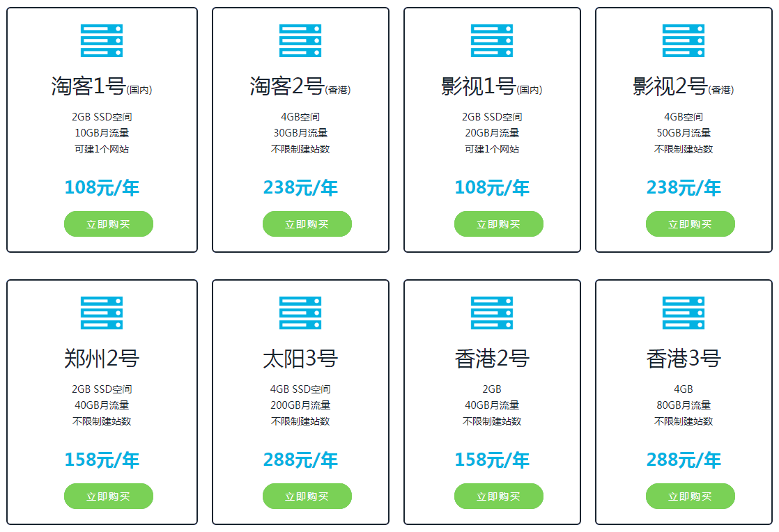Click 2GB SSD空间 on the 影视1号 card
This screenshot has height=532, width=779.
click(x=492, y=117)
